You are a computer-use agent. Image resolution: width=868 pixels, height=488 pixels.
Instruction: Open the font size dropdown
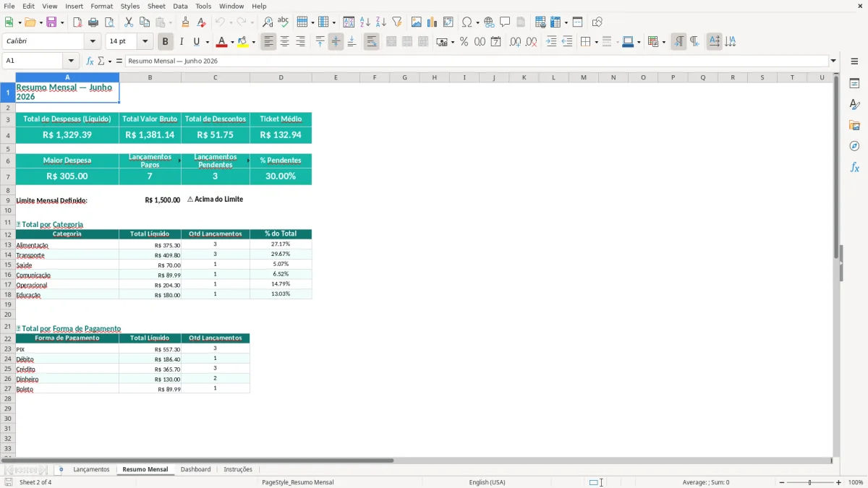145,42
